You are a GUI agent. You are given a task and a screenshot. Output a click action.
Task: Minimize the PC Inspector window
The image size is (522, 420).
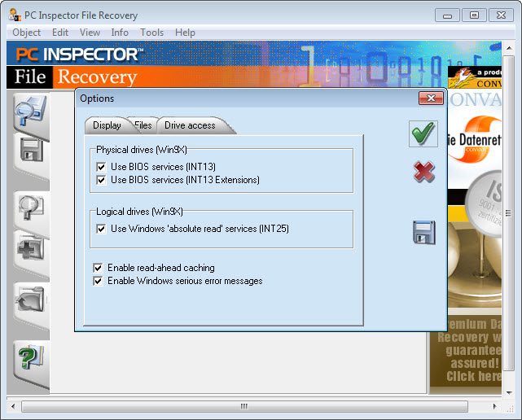[x=448, y=15]
